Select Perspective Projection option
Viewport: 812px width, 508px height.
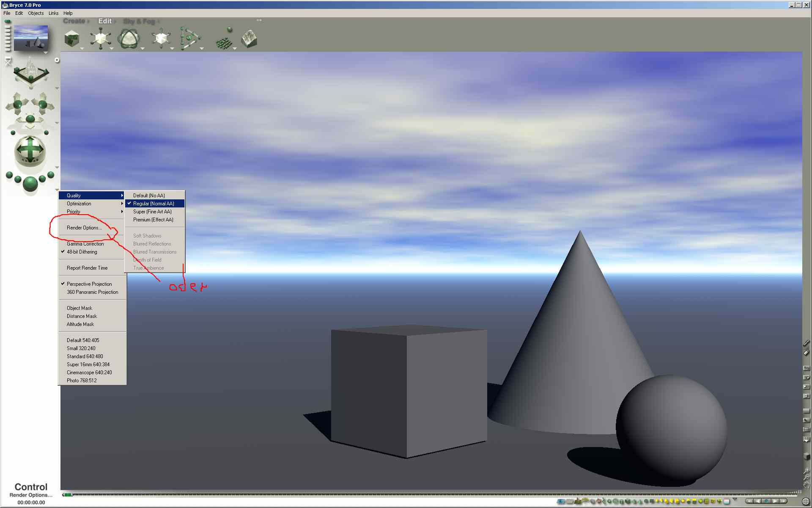(x=89, y=284)
